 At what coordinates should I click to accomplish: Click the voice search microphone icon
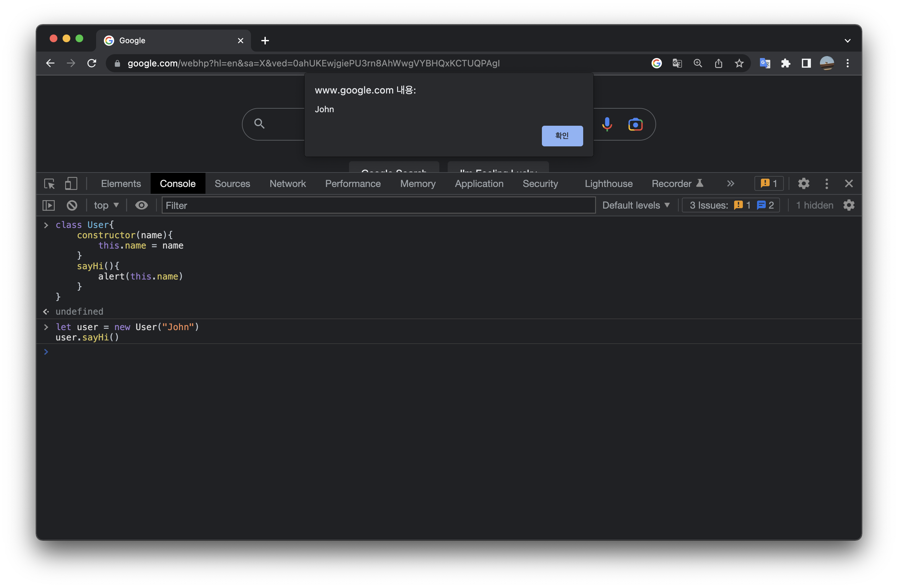(607, 124)
